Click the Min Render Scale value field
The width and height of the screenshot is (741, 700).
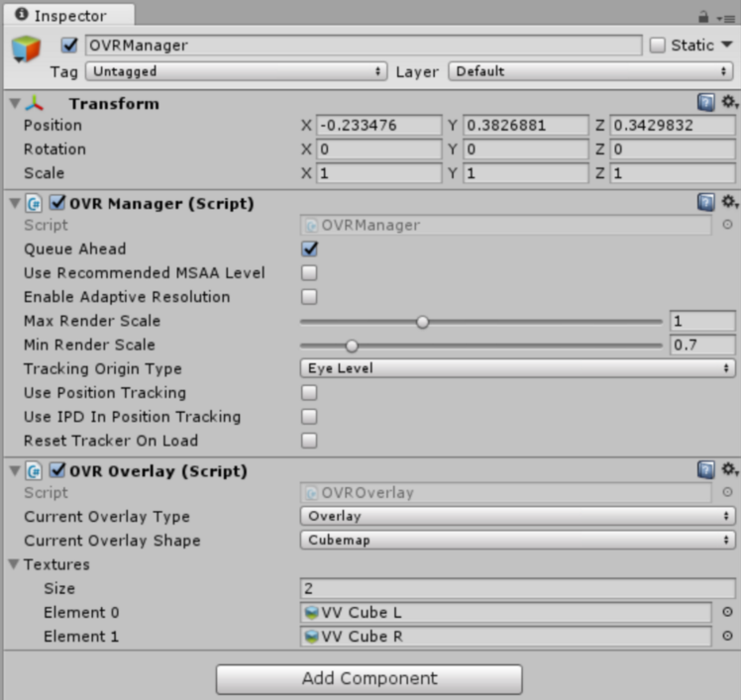(702, 345)
